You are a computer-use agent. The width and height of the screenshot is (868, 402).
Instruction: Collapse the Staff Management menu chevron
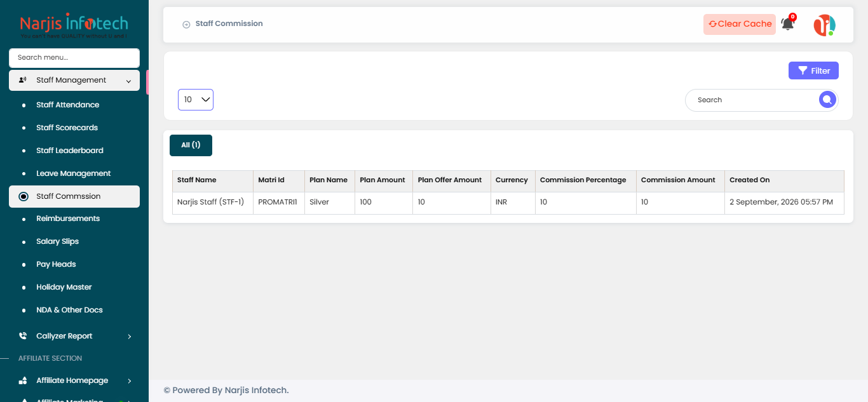[128, 81]
